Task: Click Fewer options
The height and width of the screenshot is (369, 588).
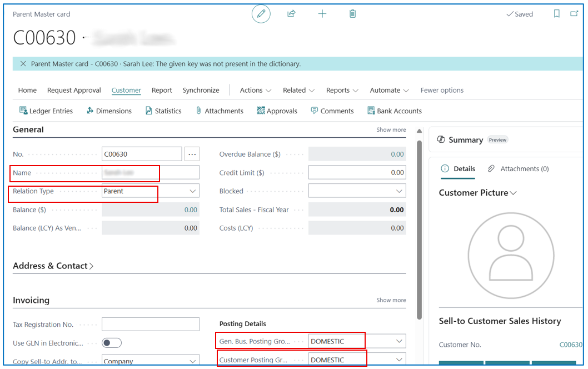Action: click(x=442, y=90)
